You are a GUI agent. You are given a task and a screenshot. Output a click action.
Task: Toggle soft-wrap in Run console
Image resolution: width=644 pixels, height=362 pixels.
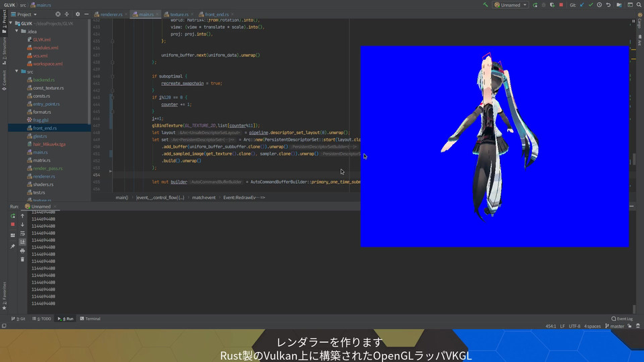tap(23, 233)
